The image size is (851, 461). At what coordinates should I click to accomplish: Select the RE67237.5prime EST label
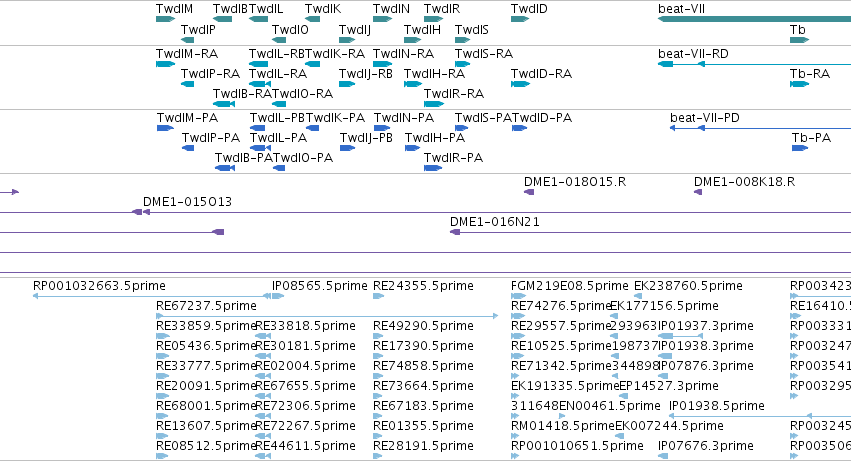206,306
